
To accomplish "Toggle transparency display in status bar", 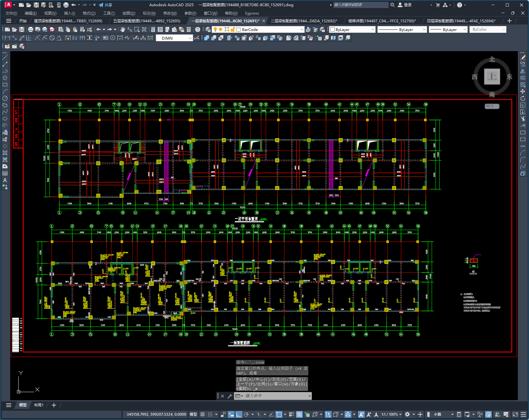I will (x=299, y=414).
